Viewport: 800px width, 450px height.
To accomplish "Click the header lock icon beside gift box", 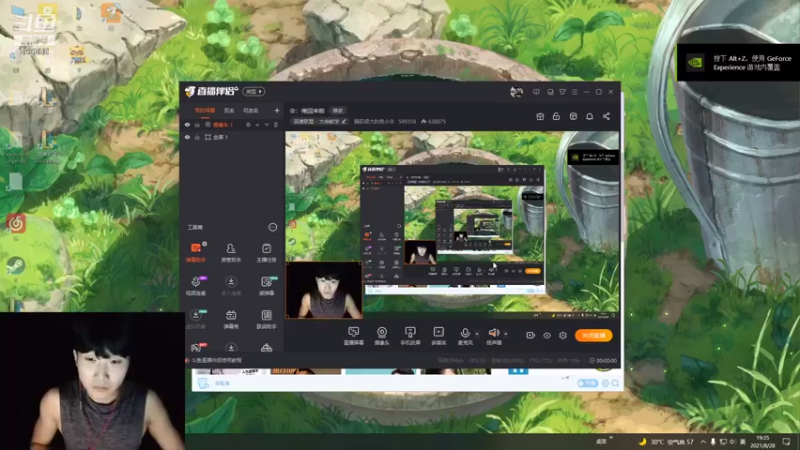I will tap(556, 116).
